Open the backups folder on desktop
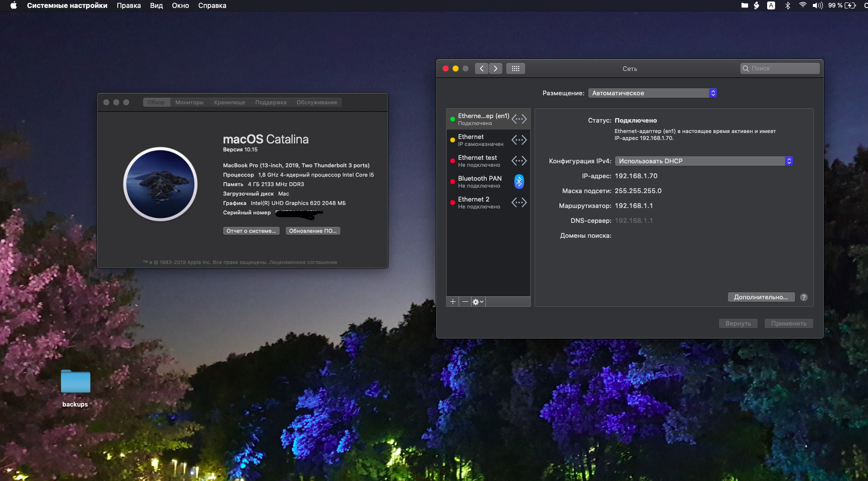 [76, 381]
